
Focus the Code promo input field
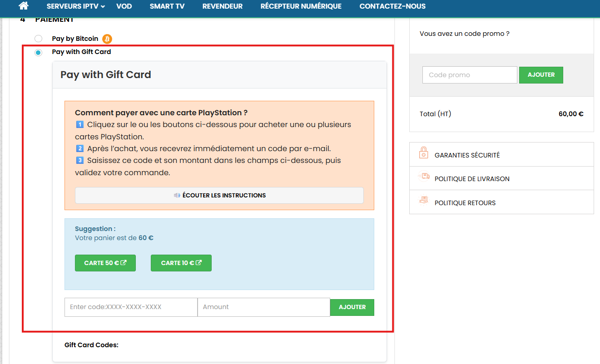pos(469,75)
